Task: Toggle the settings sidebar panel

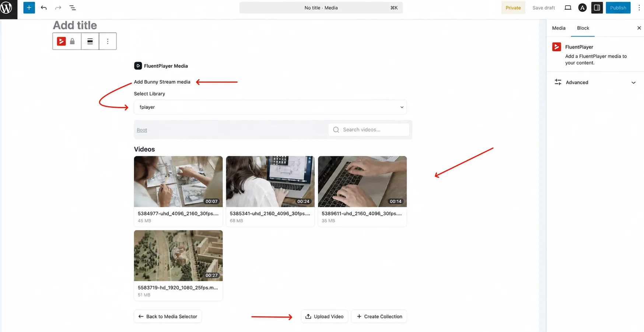Action: [597, 8]
